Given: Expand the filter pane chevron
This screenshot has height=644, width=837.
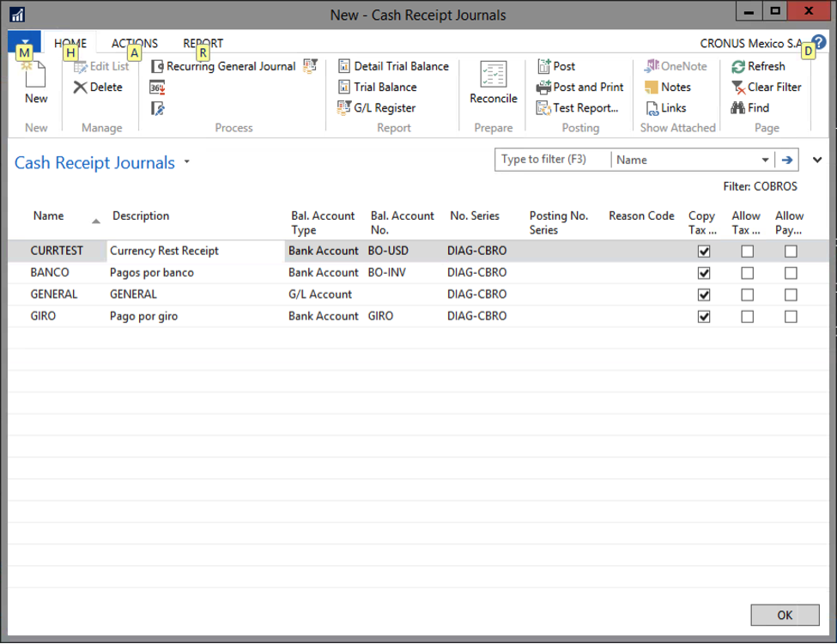Looking at the screenshot, I should click(x=816, y=160).
